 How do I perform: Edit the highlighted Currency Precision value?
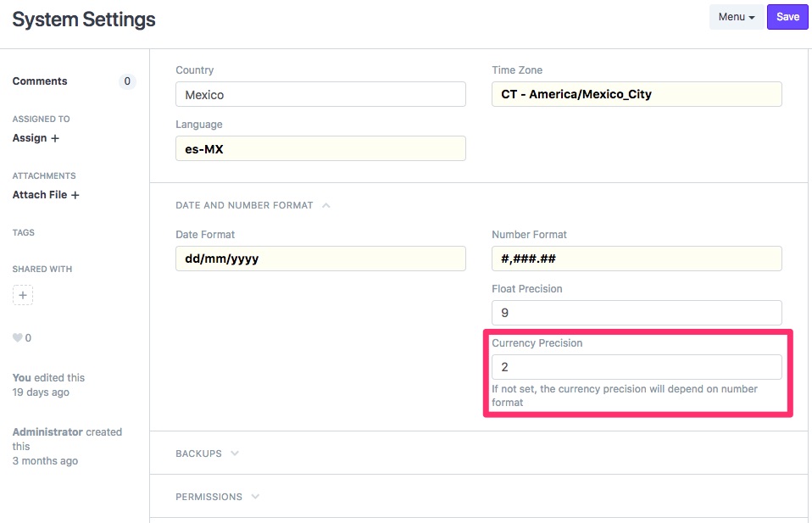[636, 366]
